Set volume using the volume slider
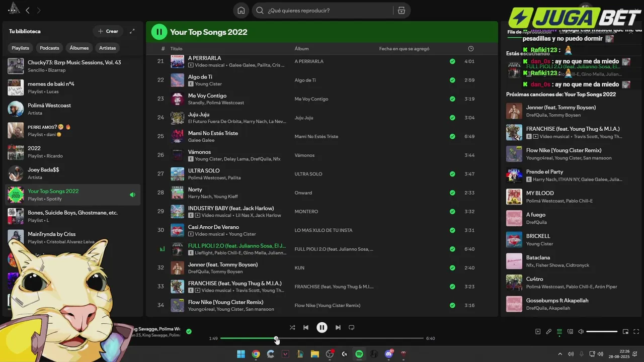The width and height of the screenshot is (644, 362). click(x=602, y=331)
